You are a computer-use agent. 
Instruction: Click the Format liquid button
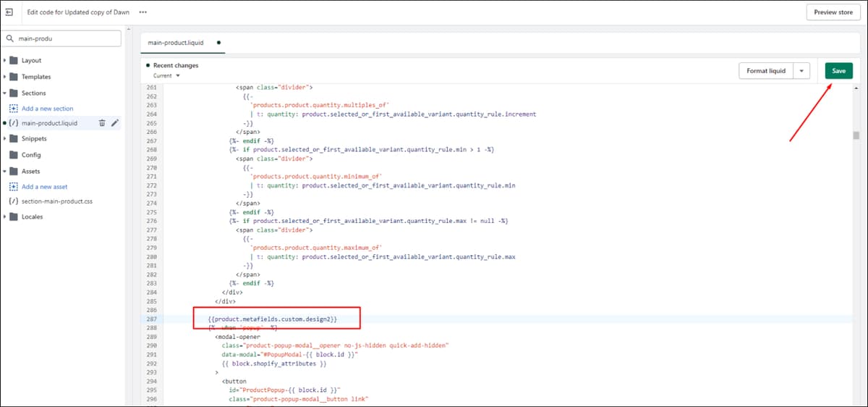point(766,71)
